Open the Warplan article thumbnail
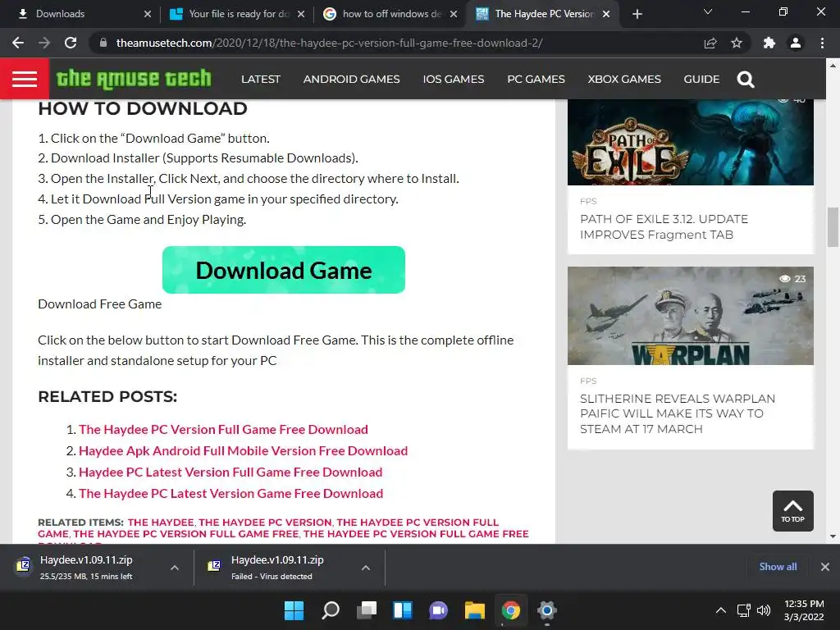The image size is (840, 630). click(691, 316)
